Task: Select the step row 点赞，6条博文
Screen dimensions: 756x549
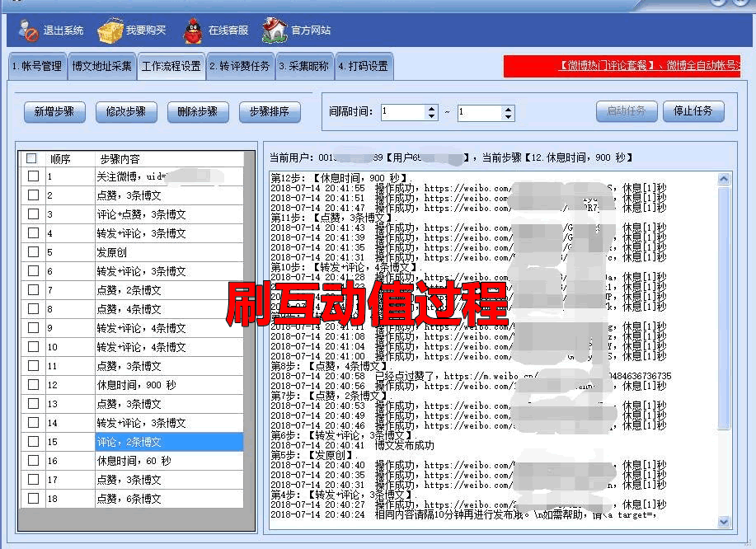Action: click(132, 499)
